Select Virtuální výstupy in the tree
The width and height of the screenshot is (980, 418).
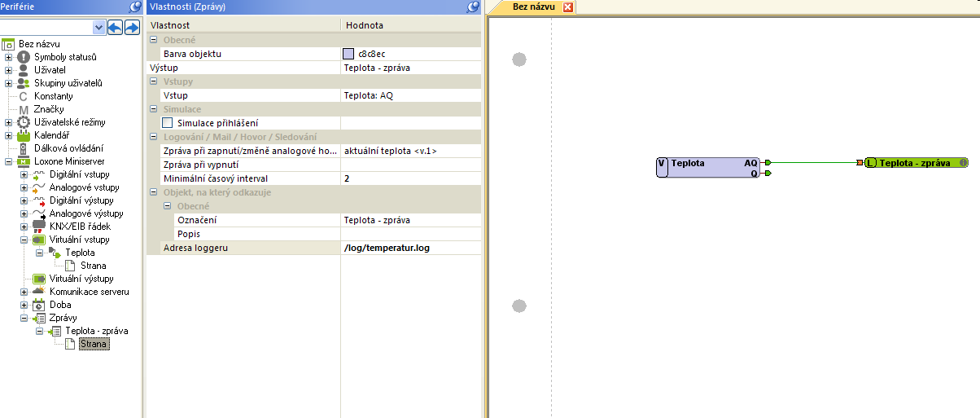click(x=79, y=279)
